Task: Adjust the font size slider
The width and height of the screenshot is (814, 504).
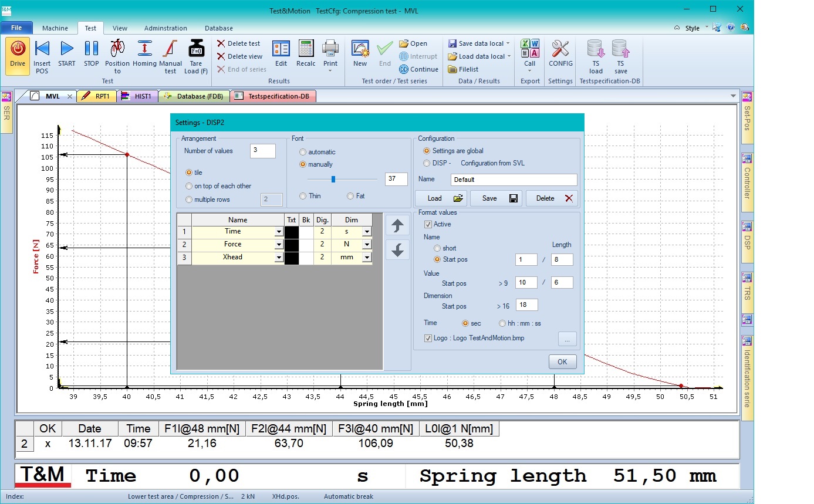Action: [333, 180]
